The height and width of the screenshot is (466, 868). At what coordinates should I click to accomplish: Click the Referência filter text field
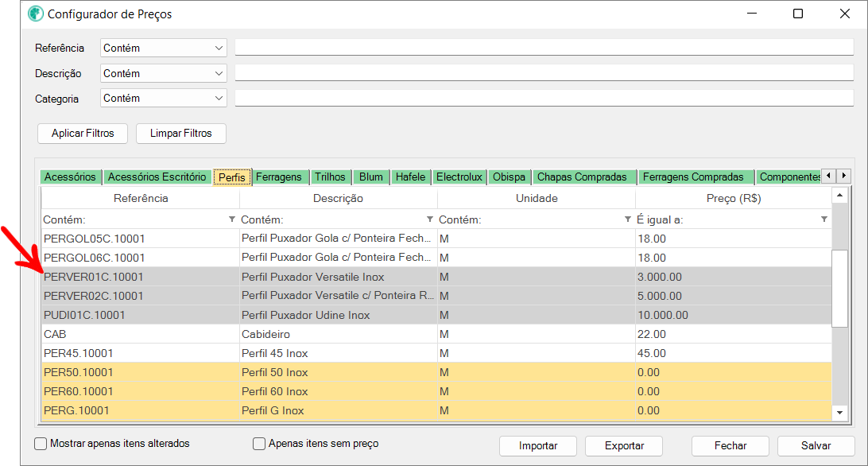pos(542,48)
